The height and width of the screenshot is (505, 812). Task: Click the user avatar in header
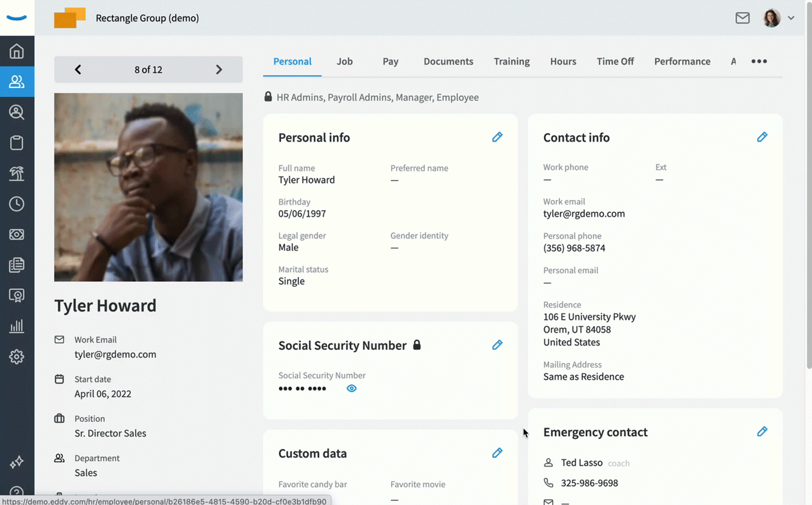[772, 18]
